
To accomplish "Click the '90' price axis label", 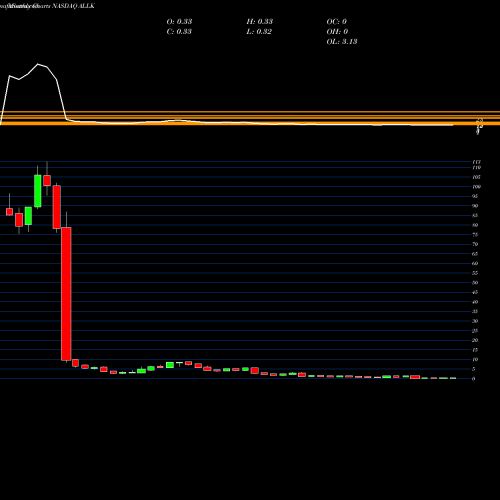I will tap(475, 206).
